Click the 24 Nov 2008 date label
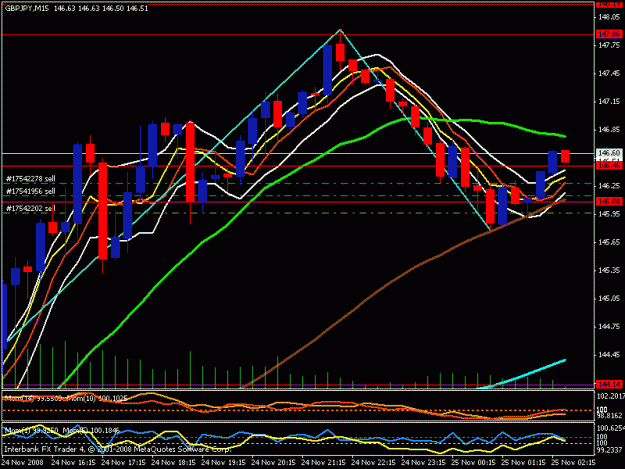Screen dimensions: 625x469 22,462
